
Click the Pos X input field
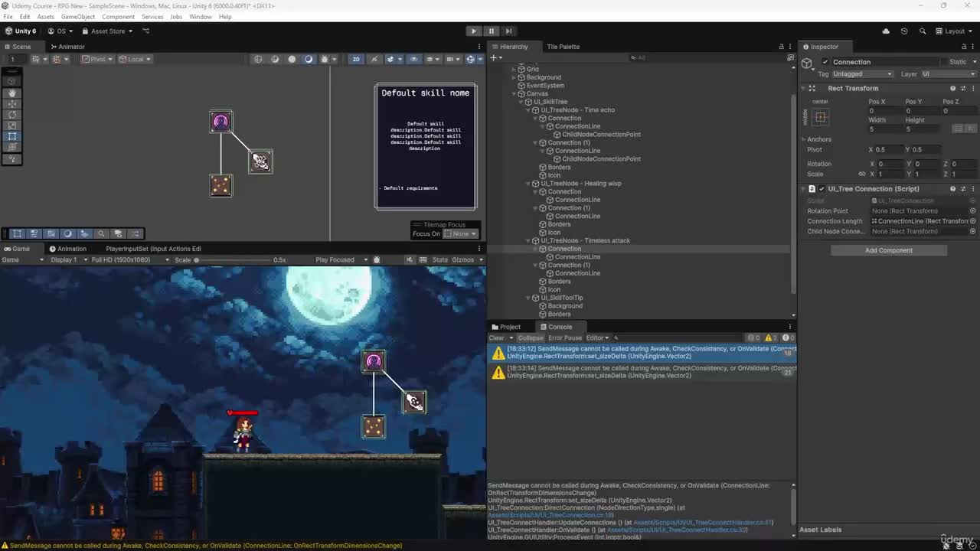pos(884,111)
